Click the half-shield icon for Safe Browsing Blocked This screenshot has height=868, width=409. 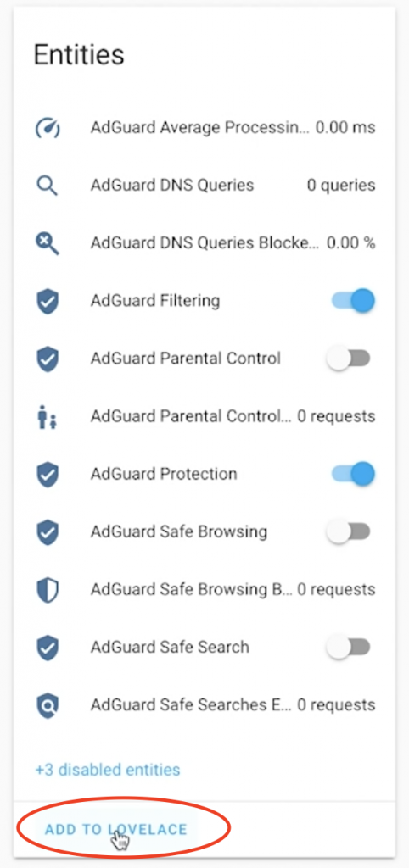pos(48,590)
